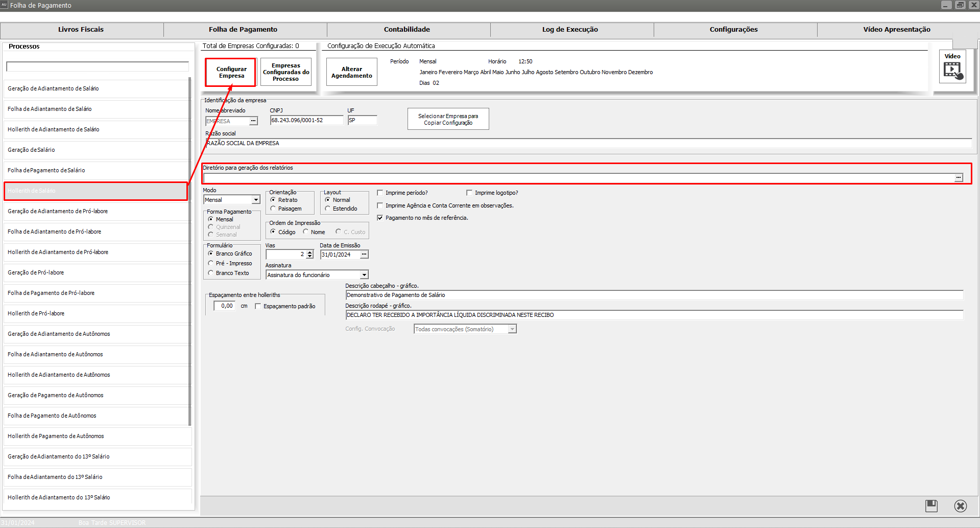Click the process list scrollbar
The image size is (980, 528).
point(190,250)
